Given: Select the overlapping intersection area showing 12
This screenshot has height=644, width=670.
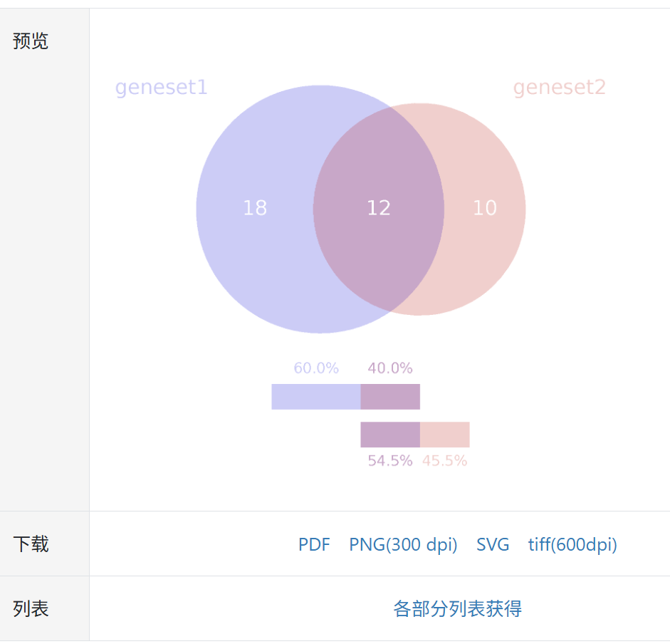Looking at the screenshot, I should coord(379,208).
